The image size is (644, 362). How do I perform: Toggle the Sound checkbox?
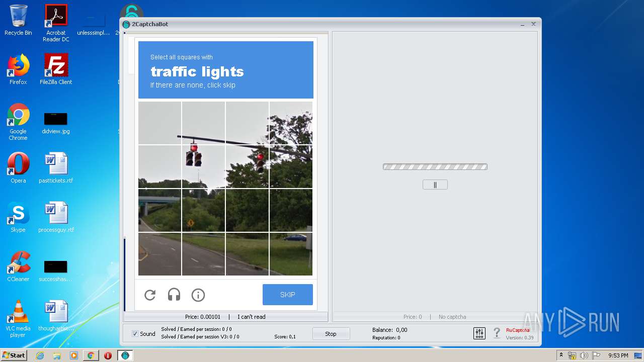coord(135,334)
